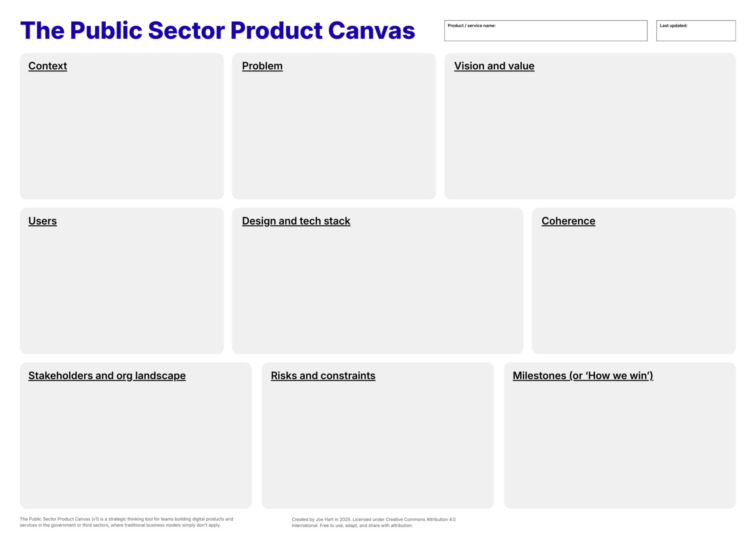Click the Users heading
756x534 pixels.
click(42, 221)
